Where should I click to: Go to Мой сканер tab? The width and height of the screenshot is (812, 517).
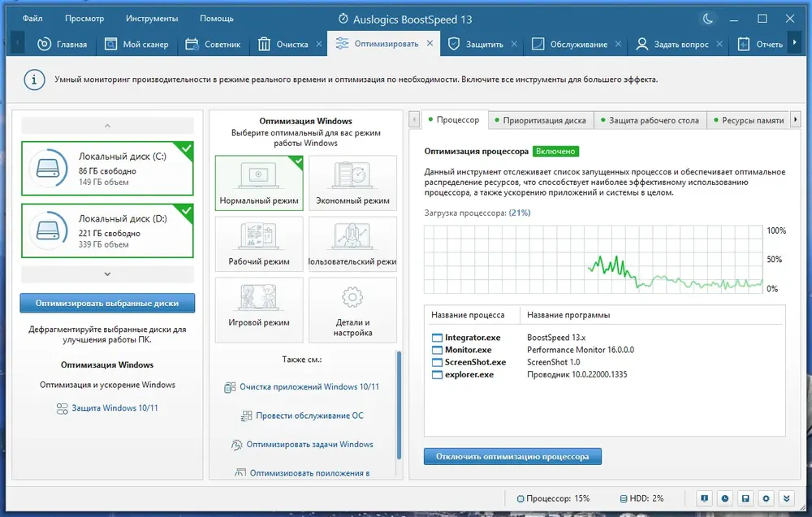pyautogui.click(x=136, y=45)
